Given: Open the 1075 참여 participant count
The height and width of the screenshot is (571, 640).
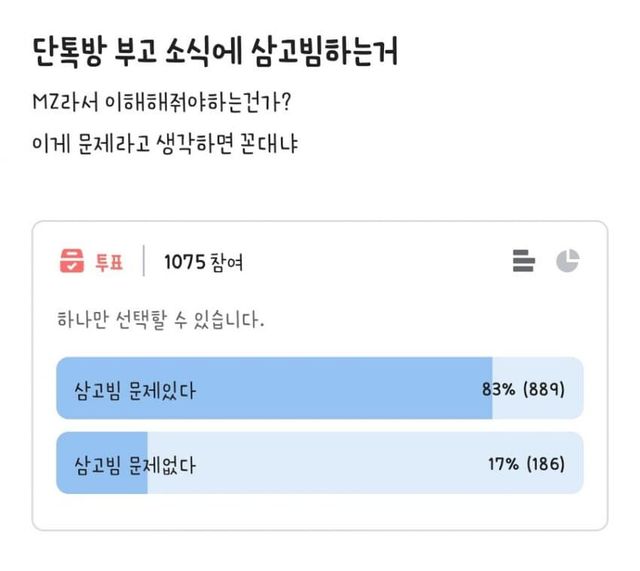Looking at the screenshot, I should (x=203, y=263).
